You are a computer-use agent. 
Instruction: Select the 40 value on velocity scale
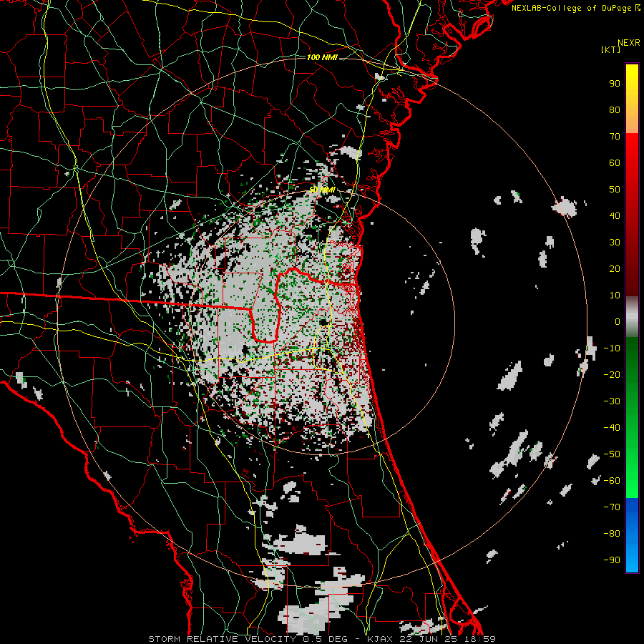615,215
